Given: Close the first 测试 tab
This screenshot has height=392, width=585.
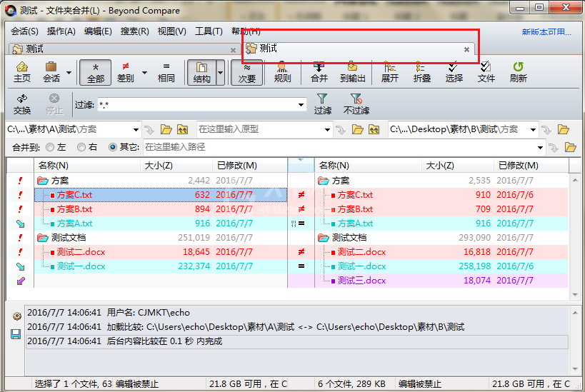Looking at the screenshot, I should [x=233, y=50].
